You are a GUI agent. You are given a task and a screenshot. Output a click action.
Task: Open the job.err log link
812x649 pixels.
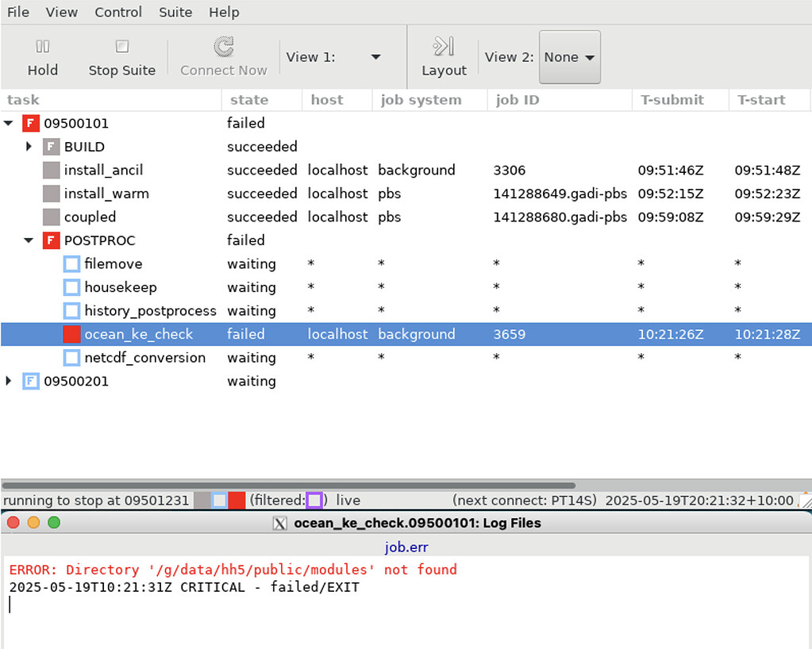click(x=406, y=547)
